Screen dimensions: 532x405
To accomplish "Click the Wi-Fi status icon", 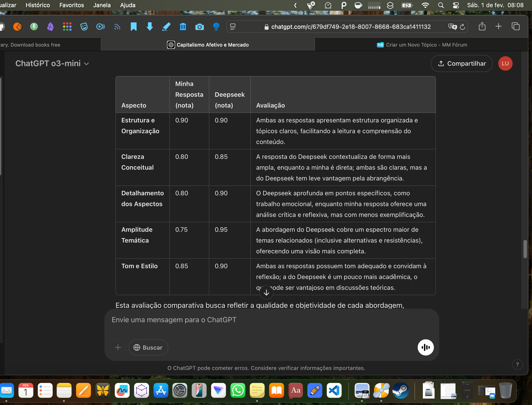I will click(x=425, y=5).
